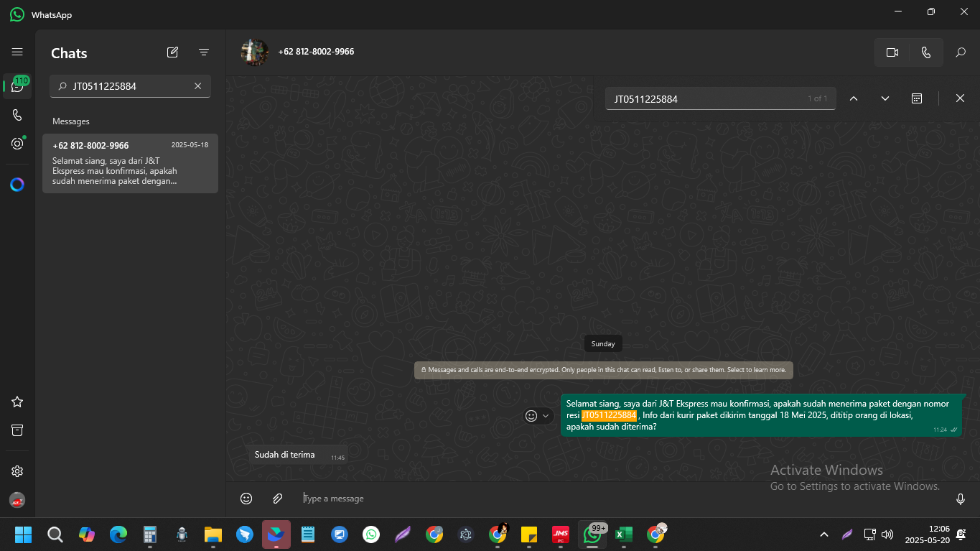Open WhatsApp settings gear

17,471
